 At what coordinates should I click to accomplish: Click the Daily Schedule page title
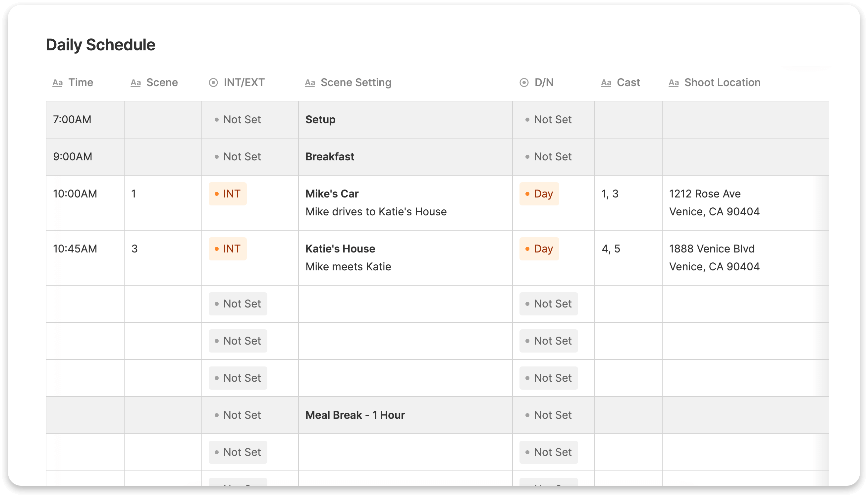(101, 44)
